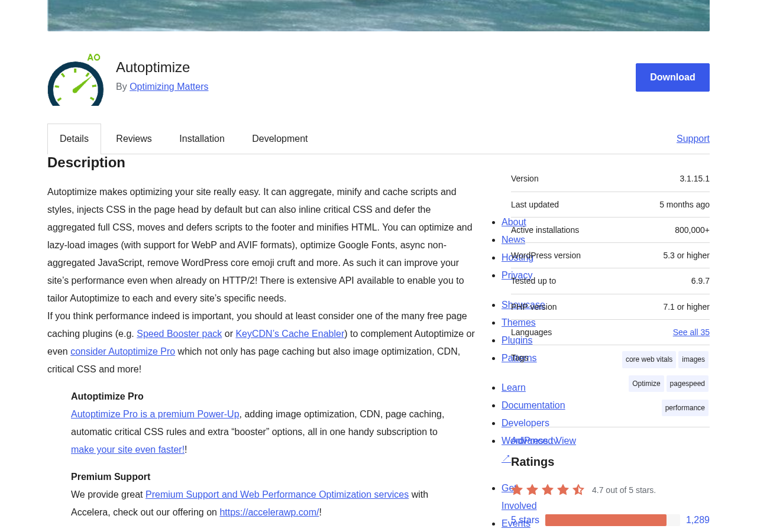
Task: Click the Premium Support heading
Action: tap(111, 477)
